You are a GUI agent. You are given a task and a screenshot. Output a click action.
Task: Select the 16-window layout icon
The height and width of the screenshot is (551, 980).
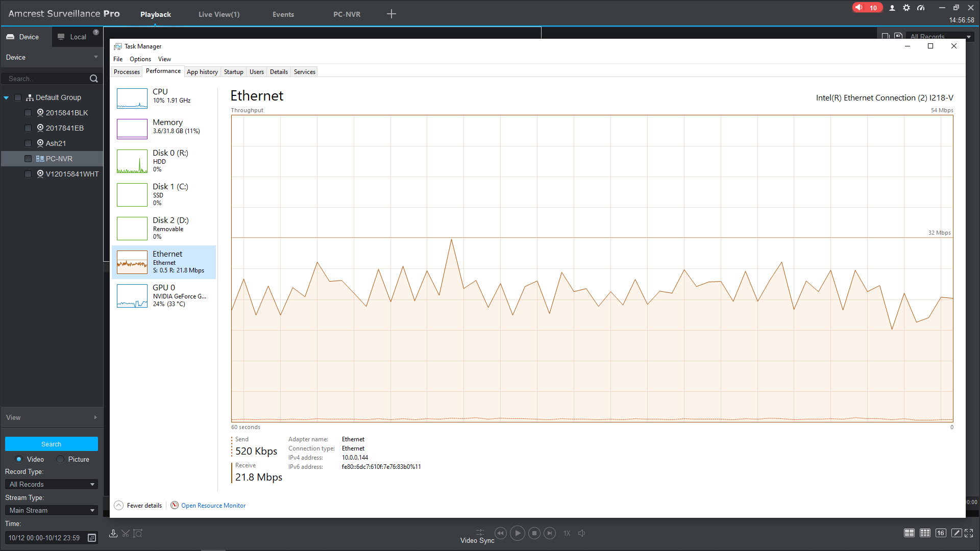(941, 533)
